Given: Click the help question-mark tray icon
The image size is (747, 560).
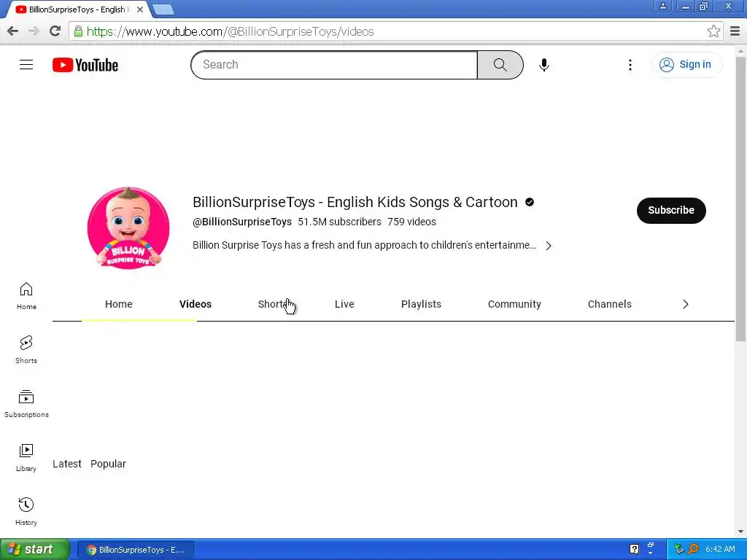Looking at the screenshot, I should tap(634, 549).
